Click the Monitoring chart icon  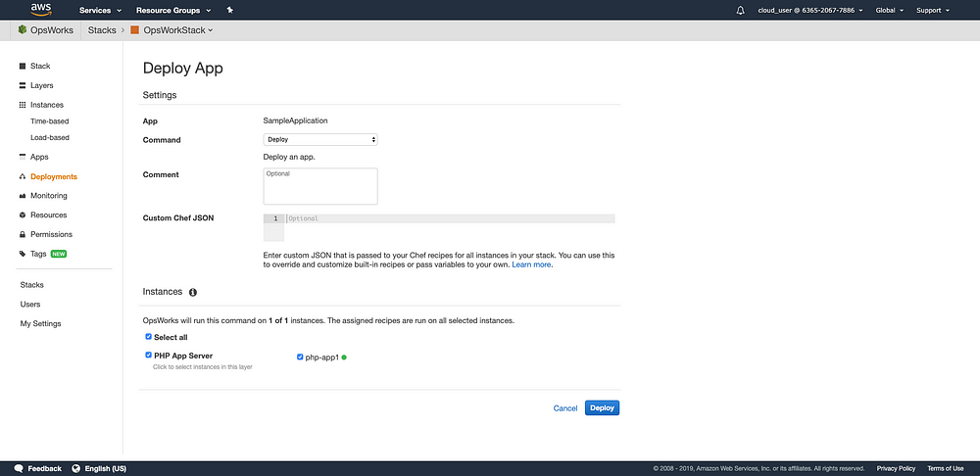pos(23,196)
